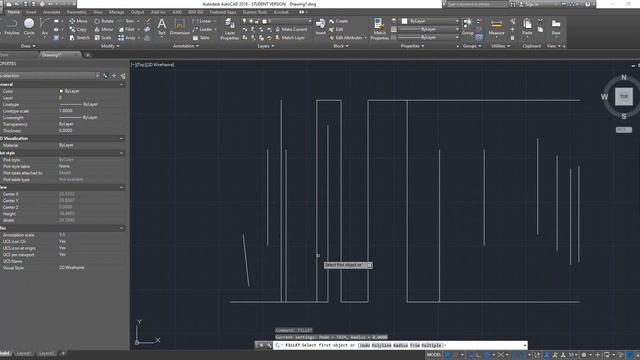
Task: Select the Text annotation tool
Action: tap(162, 27)
